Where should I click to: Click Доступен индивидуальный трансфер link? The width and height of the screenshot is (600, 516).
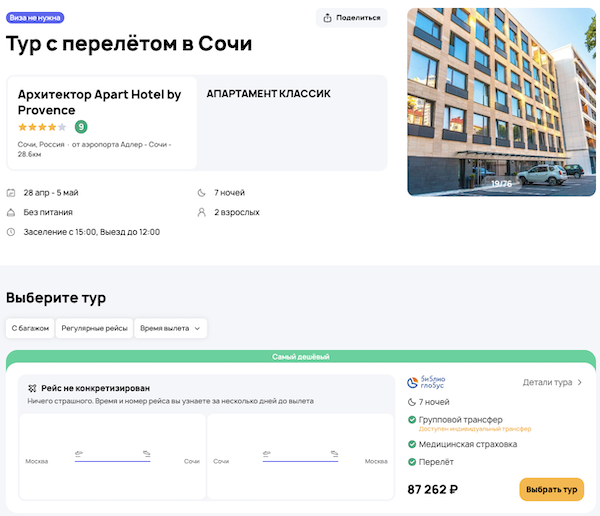click(474, 429)
